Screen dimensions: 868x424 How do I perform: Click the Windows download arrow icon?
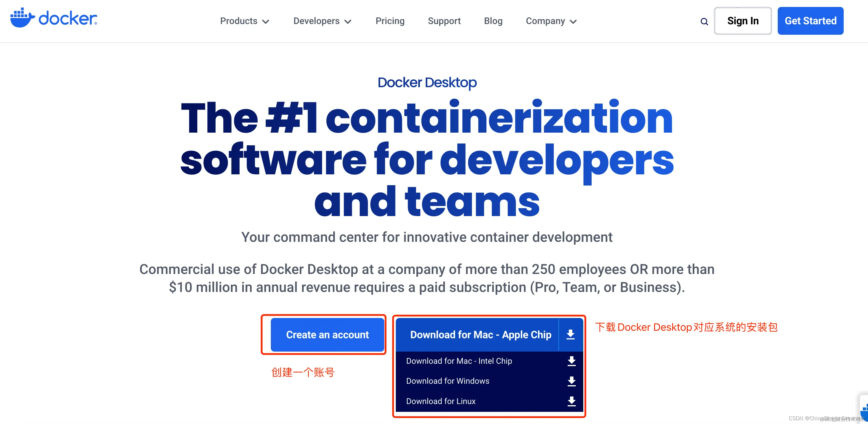tap(571, 381)
